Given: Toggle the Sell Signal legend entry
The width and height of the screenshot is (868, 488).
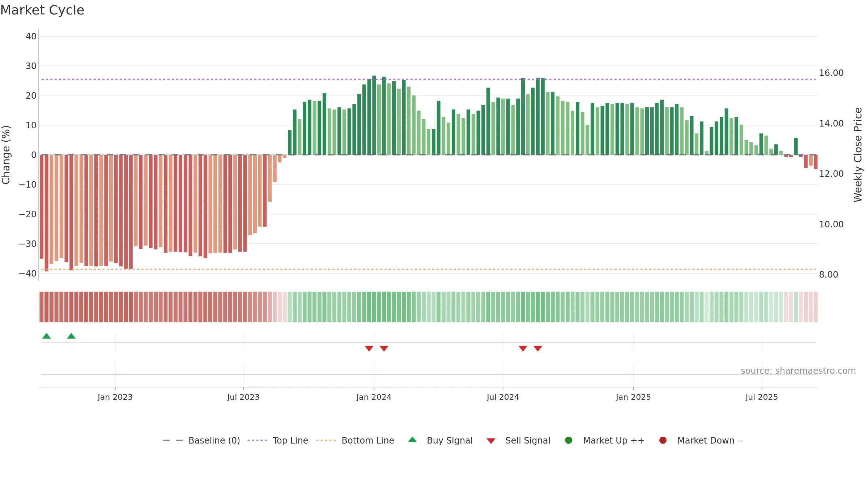Looking at the screenshot, I should pyautogui.click(x=518, y=440).
